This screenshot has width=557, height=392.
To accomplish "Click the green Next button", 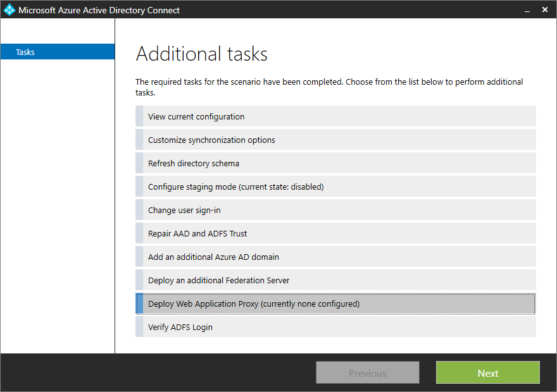I will [488, 372].
